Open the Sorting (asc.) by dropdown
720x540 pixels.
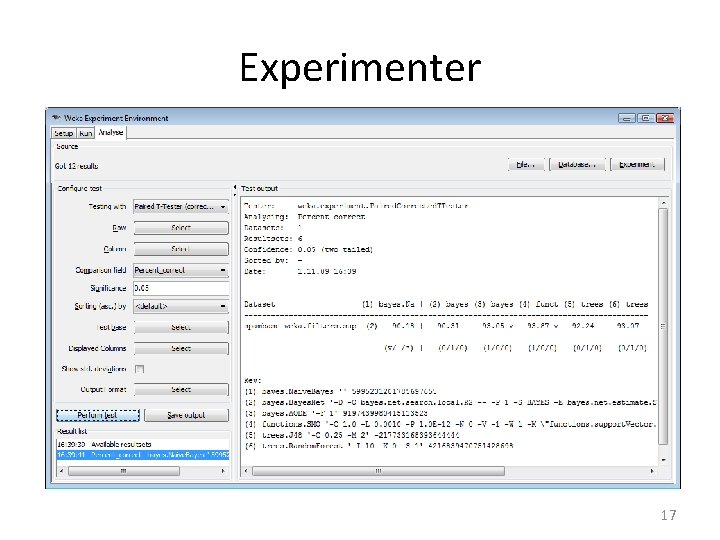click(x=181, y=306)
